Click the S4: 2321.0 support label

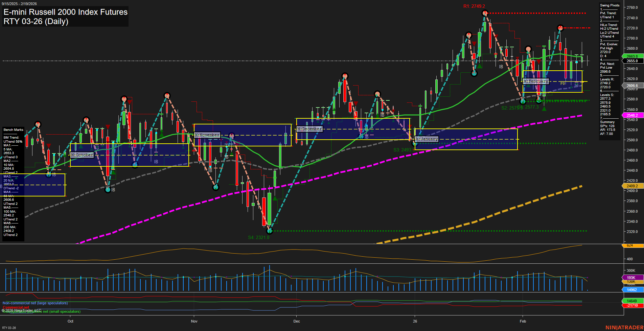pyautogui.click(x=259, y=237)
